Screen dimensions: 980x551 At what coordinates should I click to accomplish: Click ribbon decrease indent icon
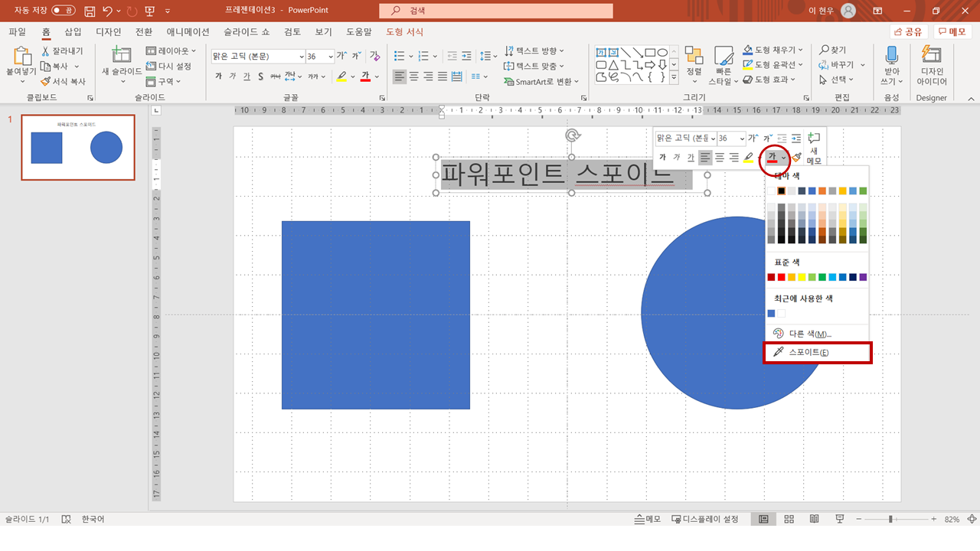pos(452,56)
